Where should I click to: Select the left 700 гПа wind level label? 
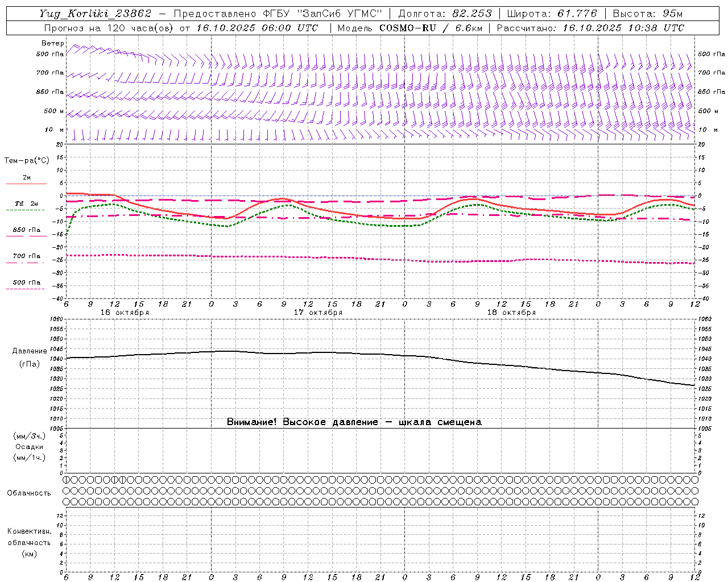50,73
